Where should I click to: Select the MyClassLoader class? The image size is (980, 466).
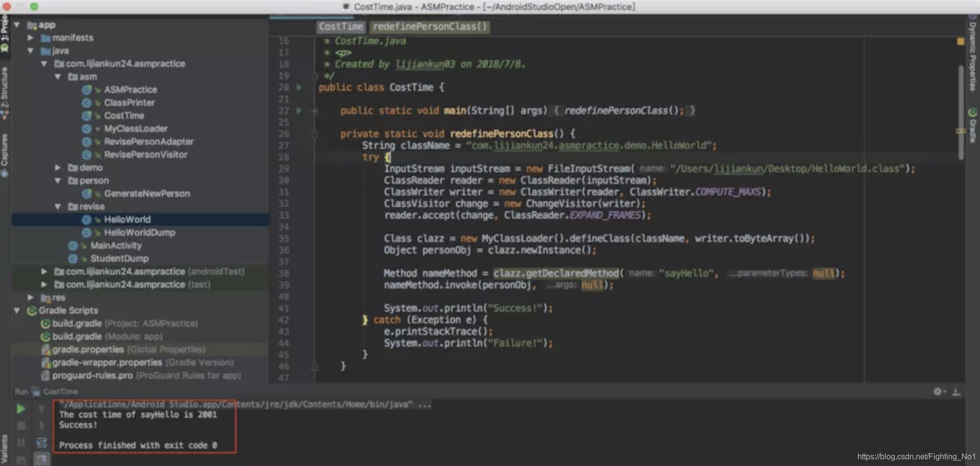tap(136, 129)
